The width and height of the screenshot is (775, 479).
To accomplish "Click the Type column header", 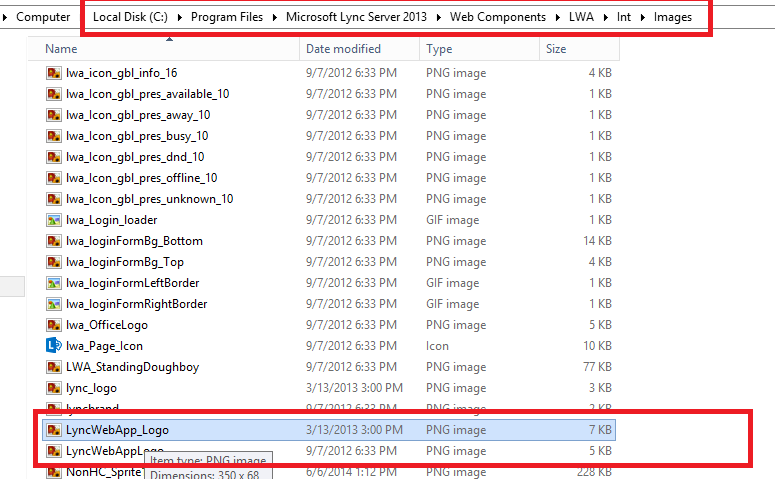I will coord(439,49).
